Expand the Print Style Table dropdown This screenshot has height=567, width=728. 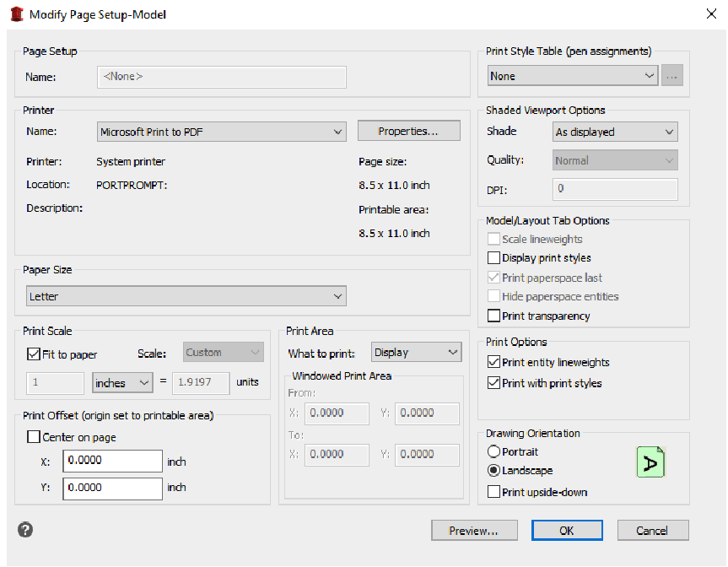click(573, 76)
